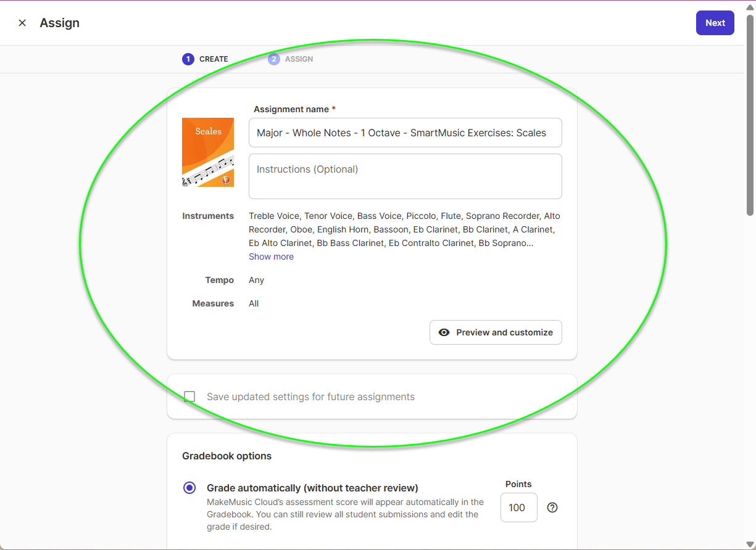Focus the Assignment name text field
Image resolution: width=756 pixels, height=550 pixels.
tap(405, 133)
